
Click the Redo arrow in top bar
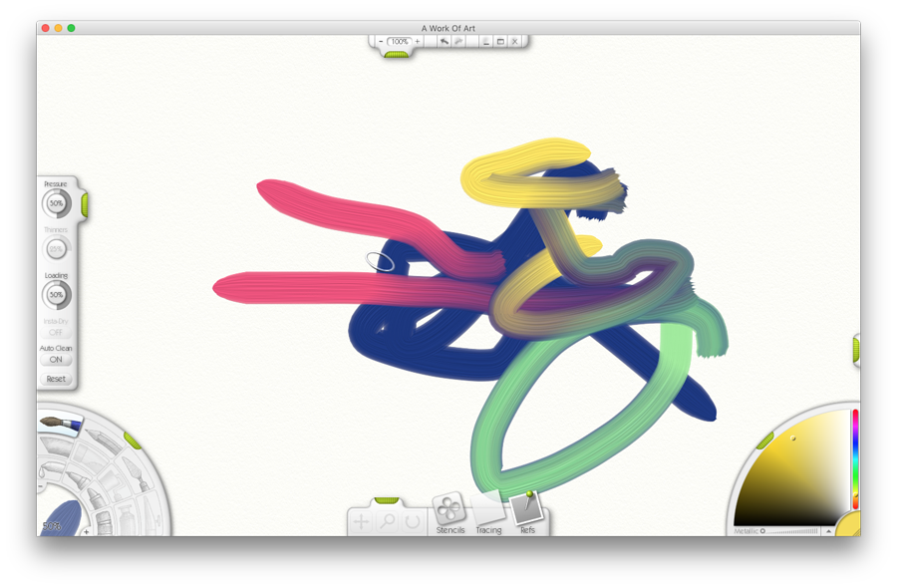pos(458,41)
